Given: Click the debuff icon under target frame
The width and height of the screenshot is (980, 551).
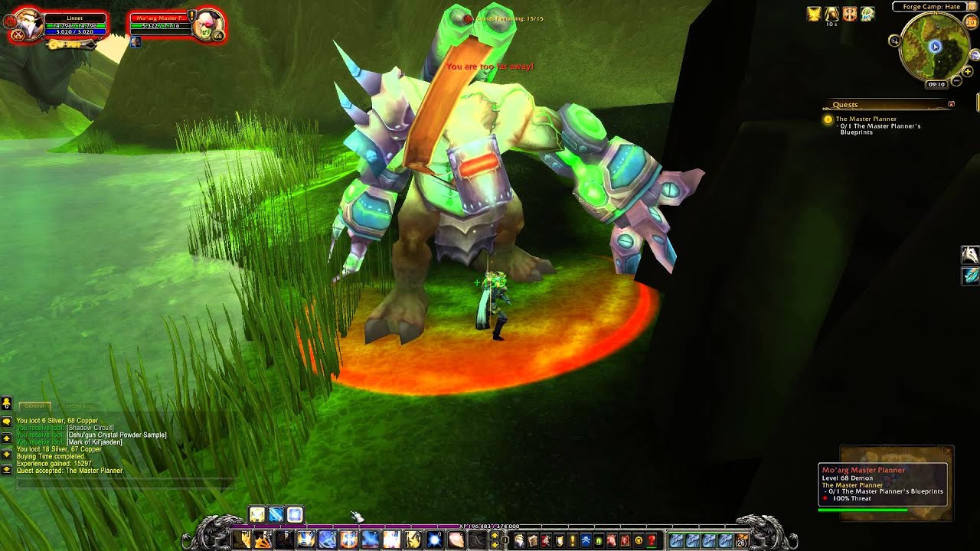Looking at the screenshot, I should 136,43.
